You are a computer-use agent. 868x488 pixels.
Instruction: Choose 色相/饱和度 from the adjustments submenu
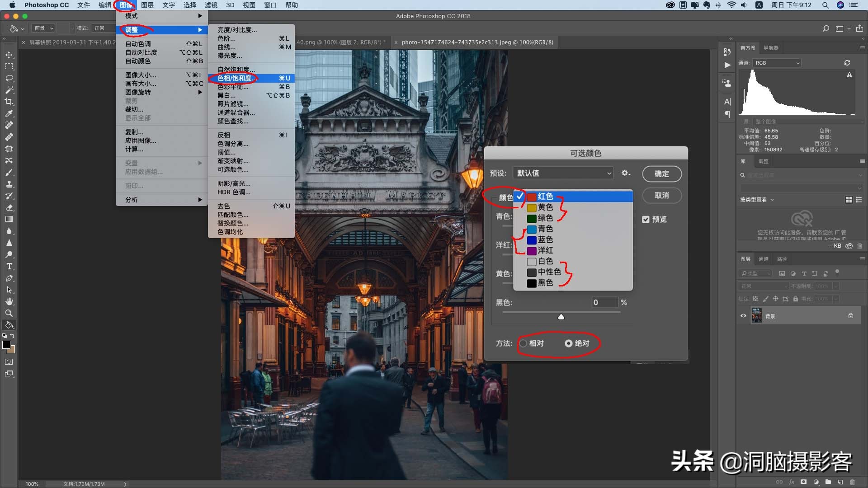click(x=251, y=78)
